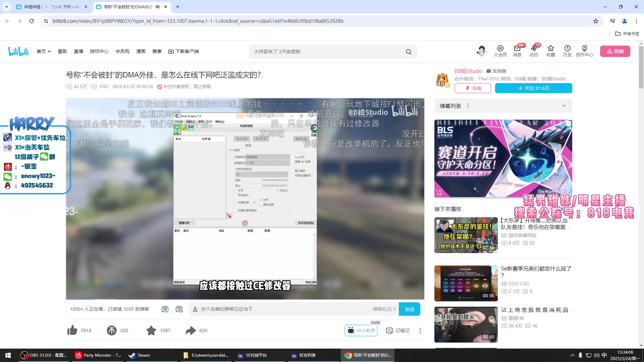644x362 pixels.
Task: Switch to the first bilibili browser tab
Action: pos(52,7)
